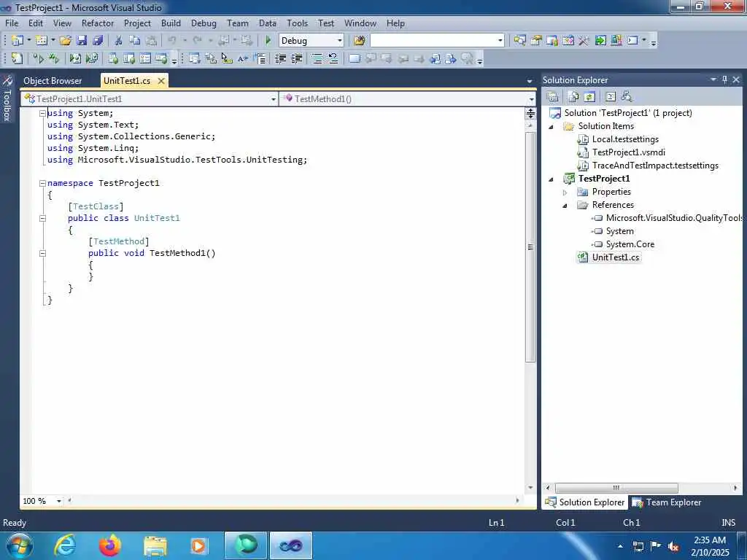Refresh Solution Explorer with the green arrows

coord(589,97)
